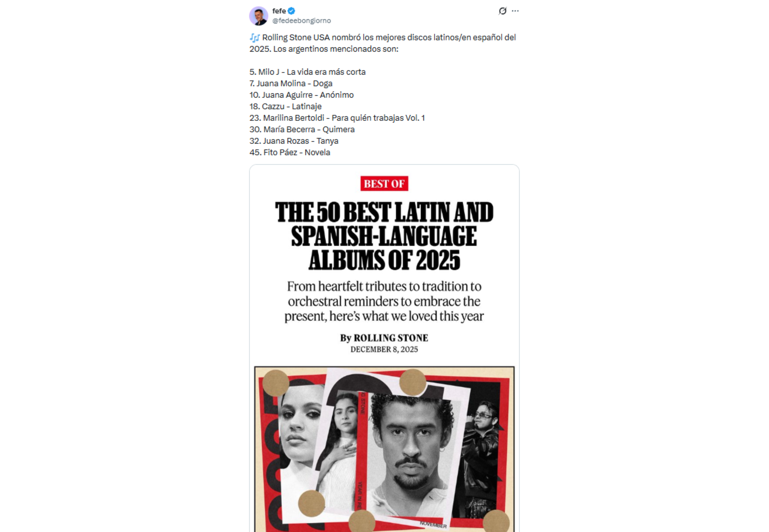This screenshot has width=769, height=532.
Task: Click the María Becerra - Quimera entry
Action: tap(302, 129)
